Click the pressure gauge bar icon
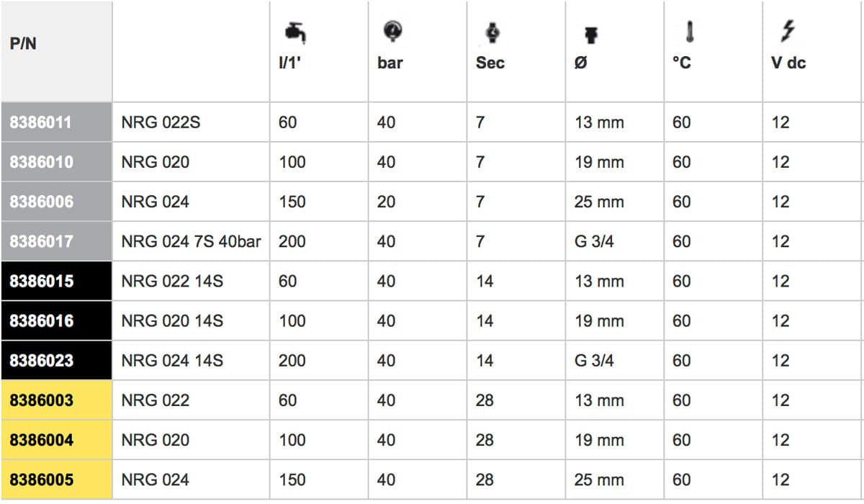This screenshot has height=504, width=864. pyautogui.click(x=393, y=32)
